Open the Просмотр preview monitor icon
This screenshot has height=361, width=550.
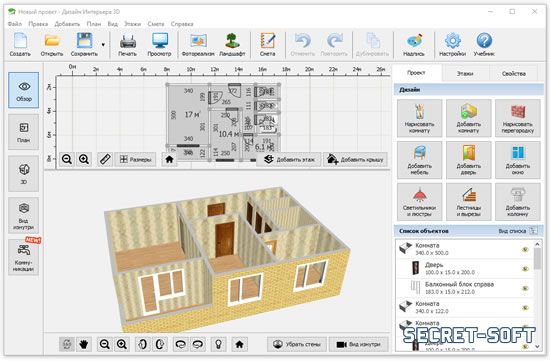159,44
